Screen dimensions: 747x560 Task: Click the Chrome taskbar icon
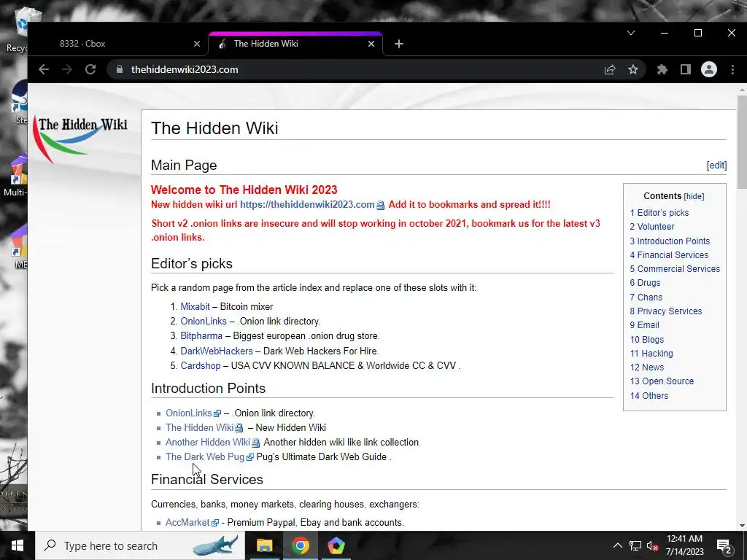[x=300, y=545]
